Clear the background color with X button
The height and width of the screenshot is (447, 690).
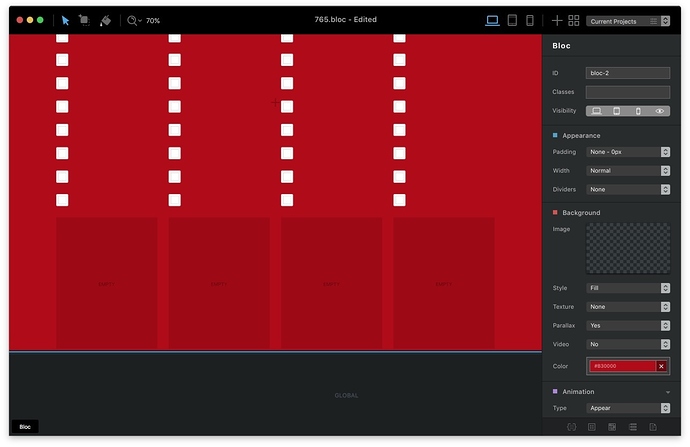661,367
